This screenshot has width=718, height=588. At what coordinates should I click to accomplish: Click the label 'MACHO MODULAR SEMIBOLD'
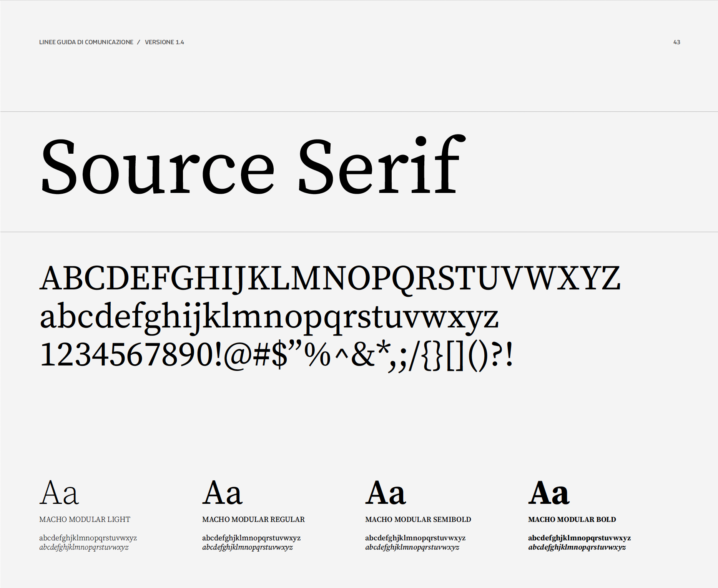pos(418,520)
